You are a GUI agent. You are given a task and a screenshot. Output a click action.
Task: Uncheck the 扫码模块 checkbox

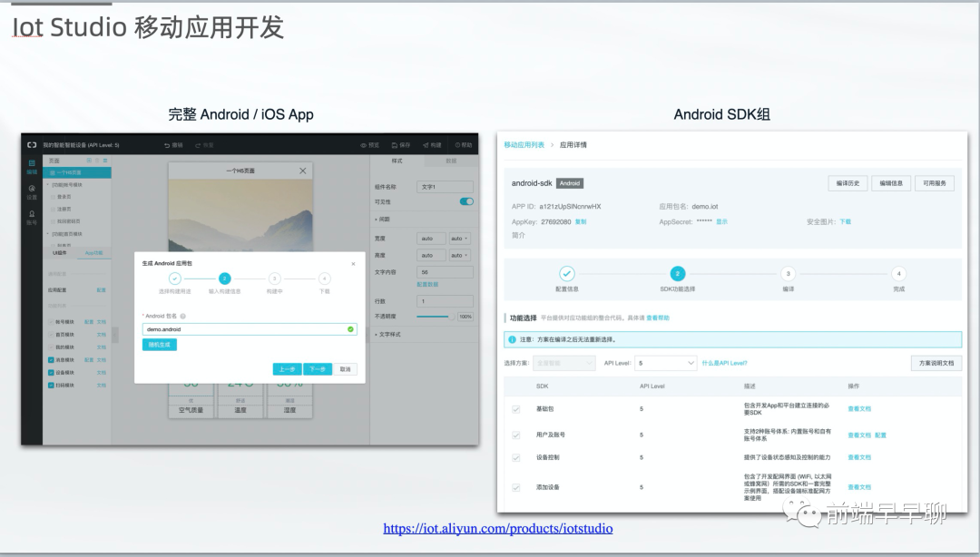[x=51, y=385]
